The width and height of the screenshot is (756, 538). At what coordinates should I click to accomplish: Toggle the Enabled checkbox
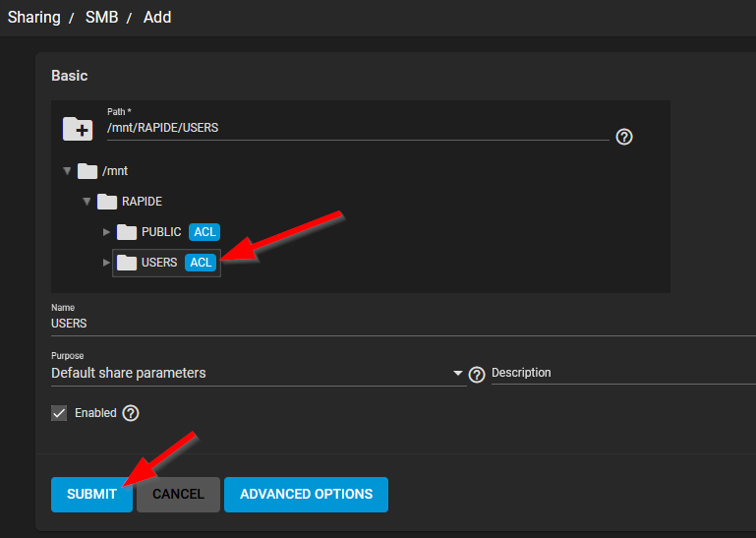tap(59, 413)
